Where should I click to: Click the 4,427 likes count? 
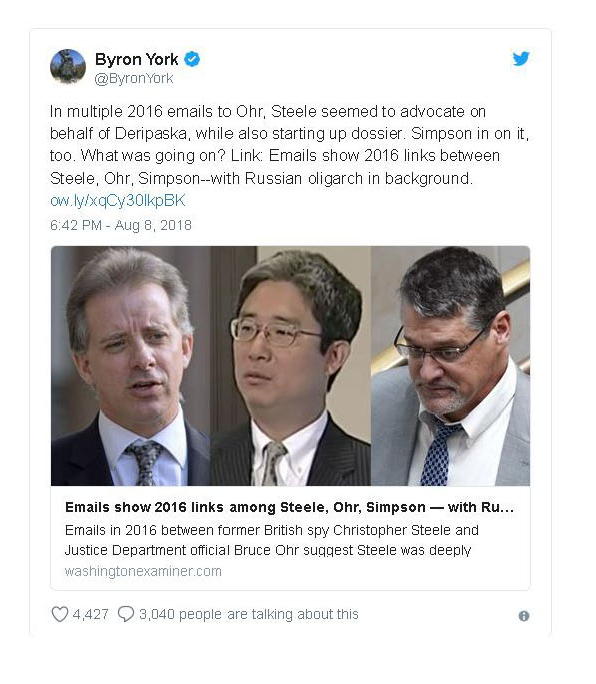(x=90, y=614)
